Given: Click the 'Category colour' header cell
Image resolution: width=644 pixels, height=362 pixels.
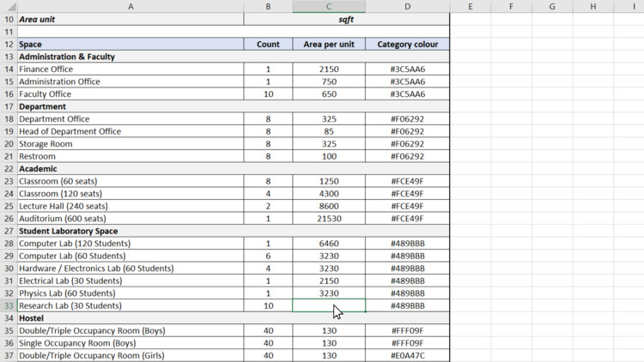Looking at the screenshot, I should pos(407,45).
